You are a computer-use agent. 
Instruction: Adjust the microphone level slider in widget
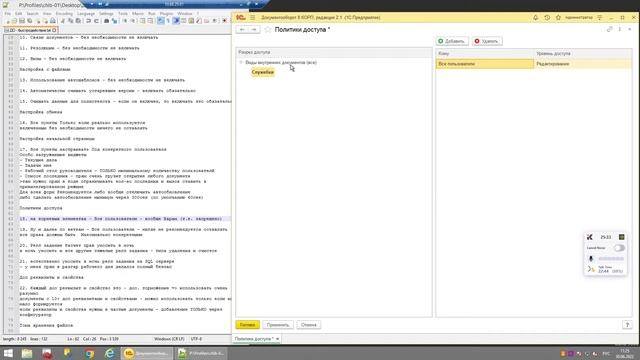[611, 258]
